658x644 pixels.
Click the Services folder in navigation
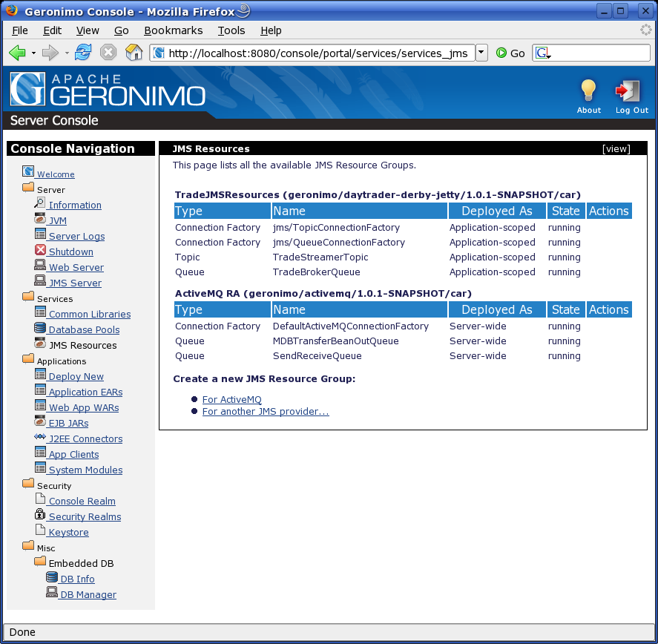[28, 296]
